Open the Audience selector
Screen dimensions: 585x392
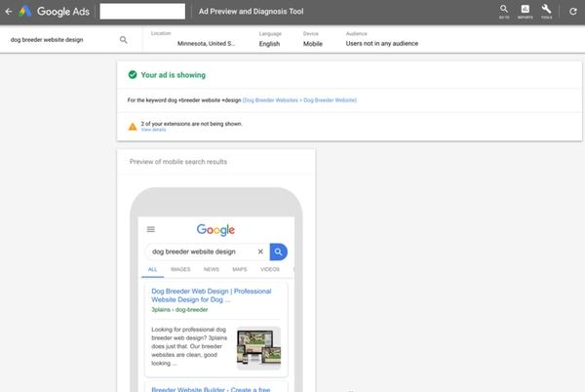pos(381,39)
